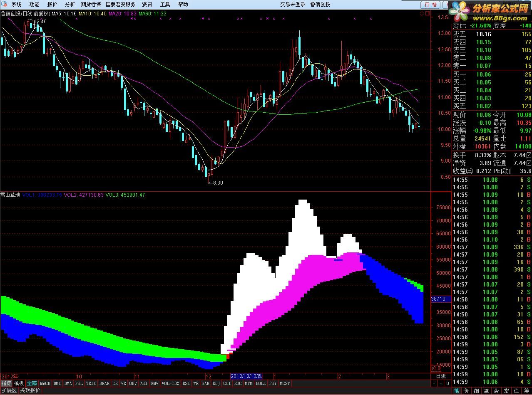This screenshot has width=532, height=395.
Task: Click the 2012/12/13/四 date marker
Action: tap(247, 376)
